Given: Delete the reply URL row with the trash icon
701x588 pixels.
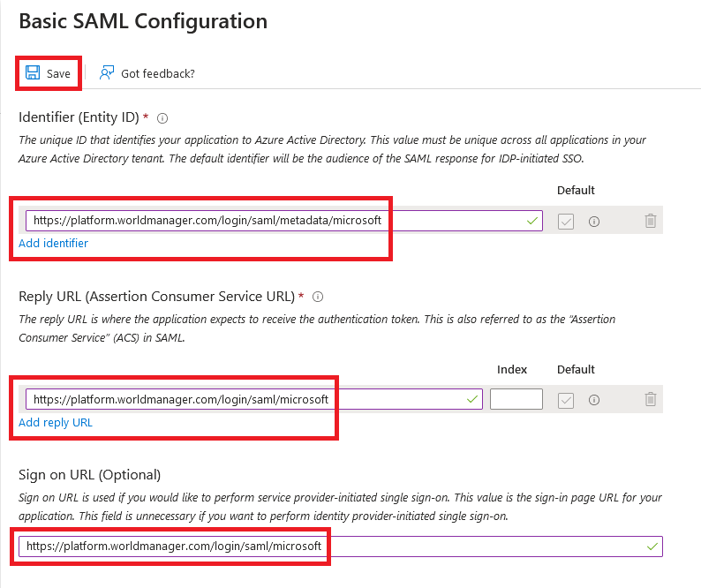Looking at the screenshot, I should (651, 399).
